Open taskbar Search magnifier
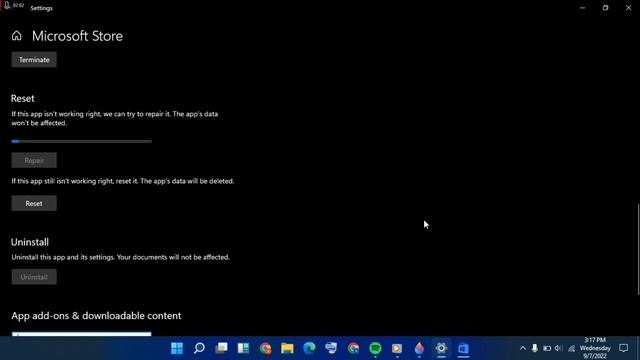The image size is (640, 360). click(x=199, y=348)
